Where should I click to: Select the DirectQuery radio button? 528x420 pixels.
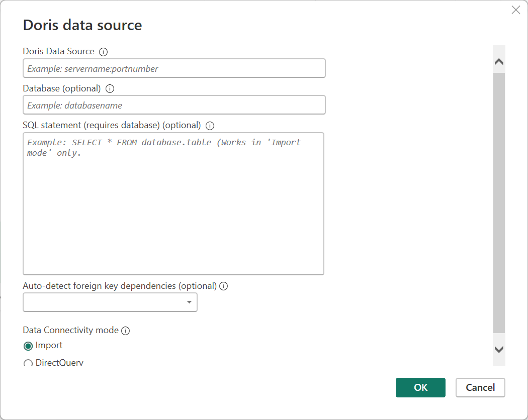pyautogui.click(x=28, y=363)
